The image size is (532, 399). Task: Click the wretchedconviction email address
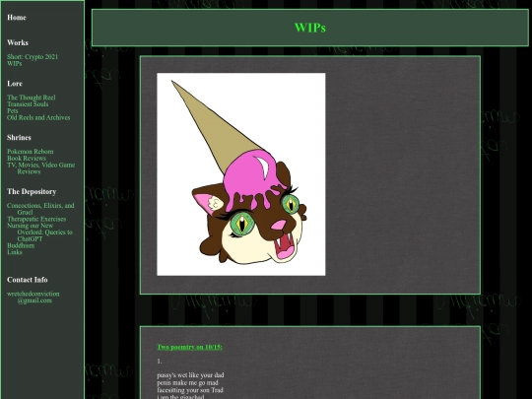click(33, 297)
